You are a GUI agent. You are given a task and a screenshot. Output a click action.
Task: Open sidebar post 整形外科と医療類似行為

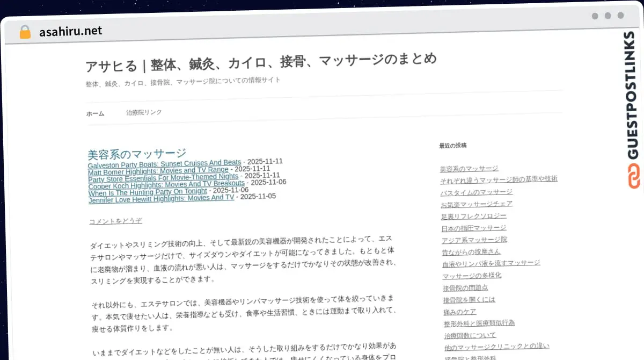coord(479,323)
